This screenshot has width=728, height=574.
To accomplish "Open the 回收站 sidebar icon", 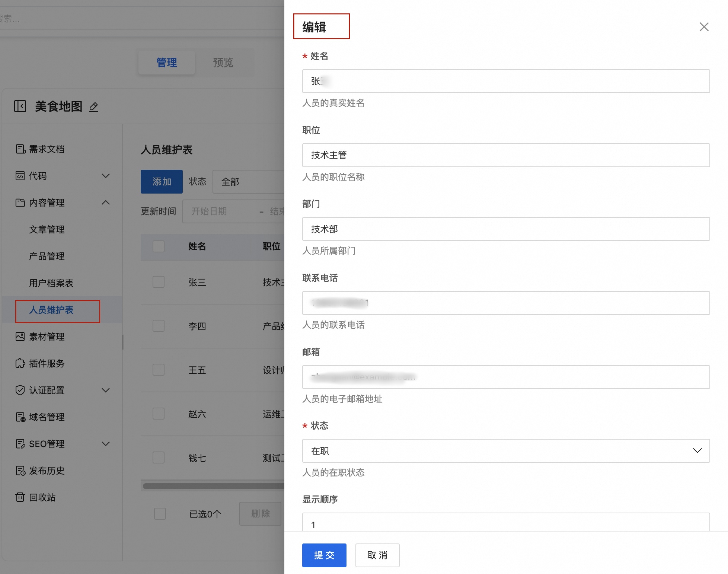I will (20, 497).
